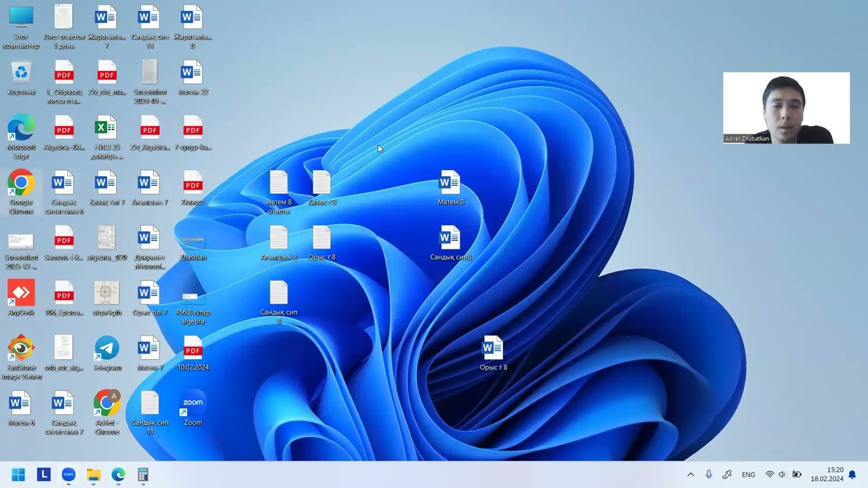
Task: Select the Орыс тілі 7 Word document
Action: pyautogui.click(x=150, y=298)
